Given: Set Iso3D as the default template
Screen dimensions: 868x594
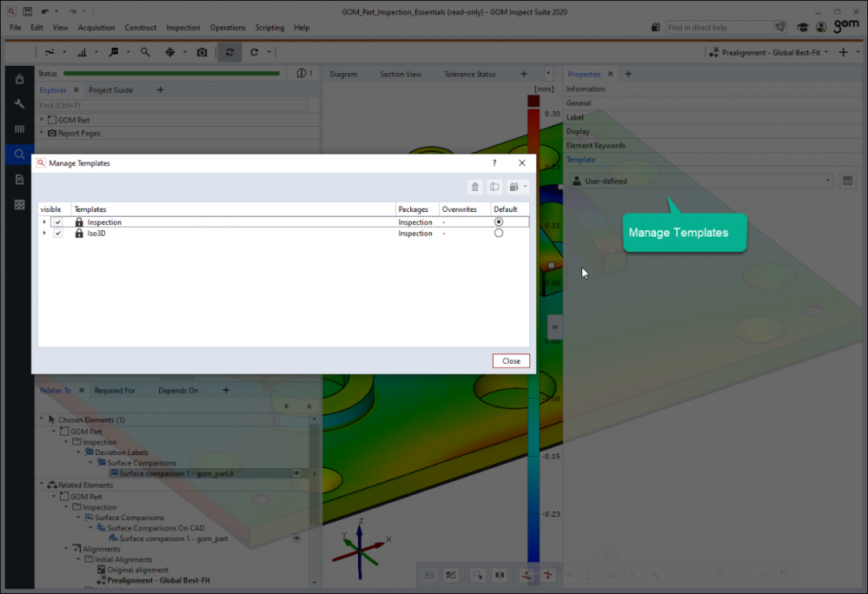Looking at the screenshot, I should coord(499,234).
